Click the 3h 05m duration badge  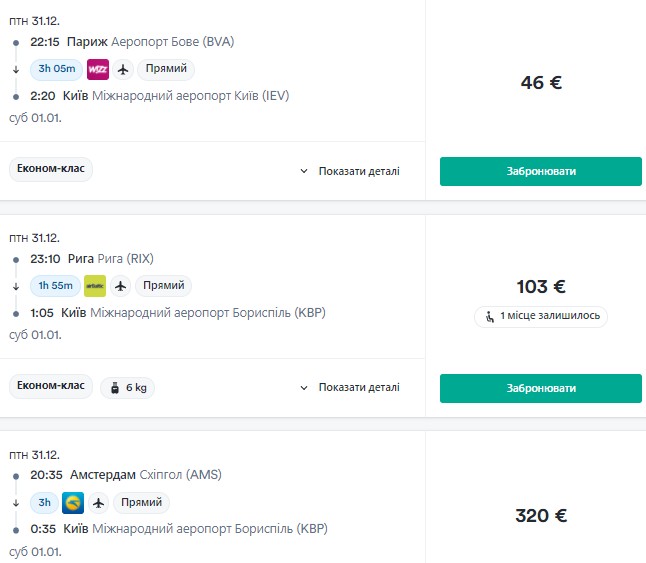[x=56, y=69]
